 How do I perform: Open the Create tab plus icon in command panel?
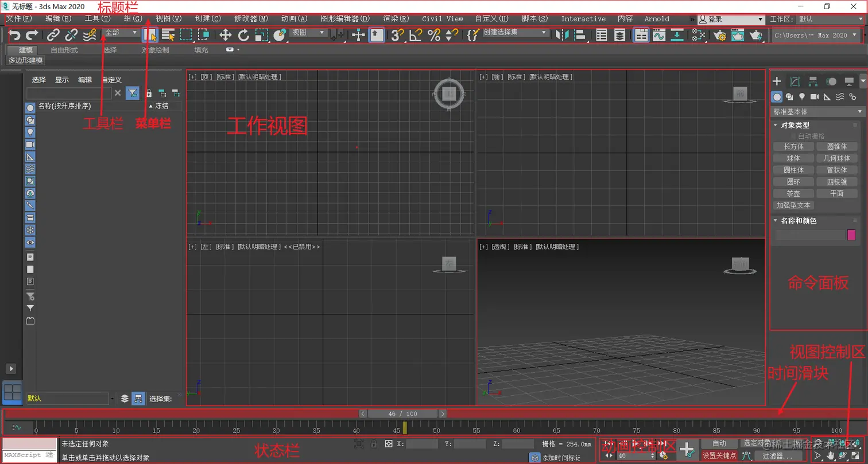777,81
